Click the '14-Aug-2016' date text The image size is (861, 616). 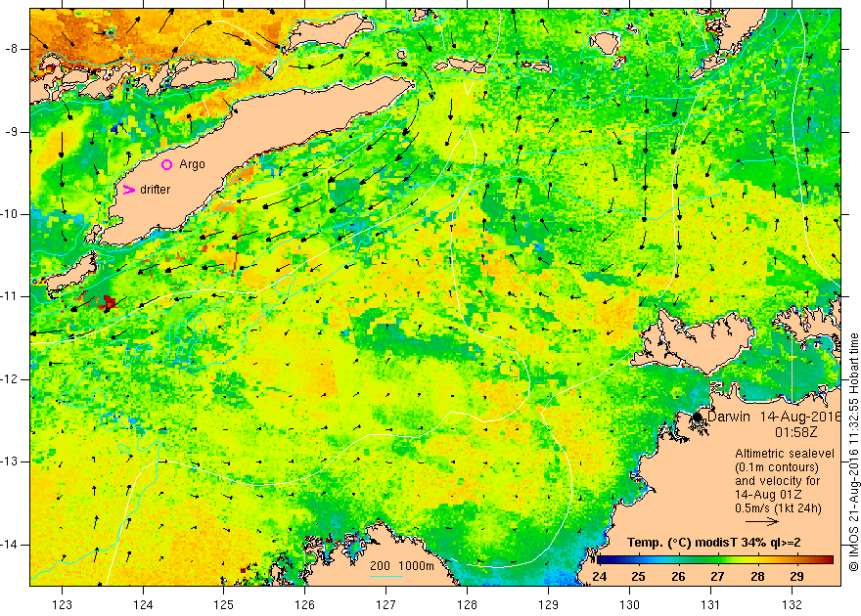pyautogui.click(x=800, y=417)
